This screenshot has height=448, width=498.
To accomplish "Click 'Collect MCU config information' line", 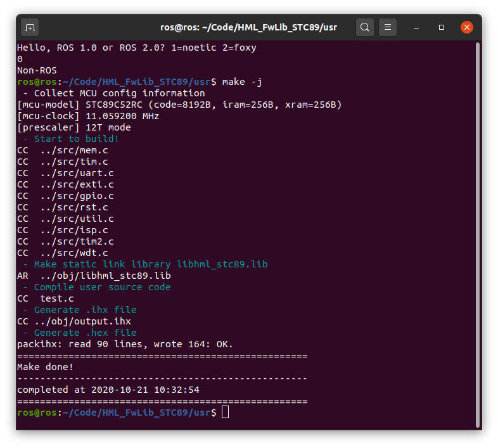I will click(114, 93).
